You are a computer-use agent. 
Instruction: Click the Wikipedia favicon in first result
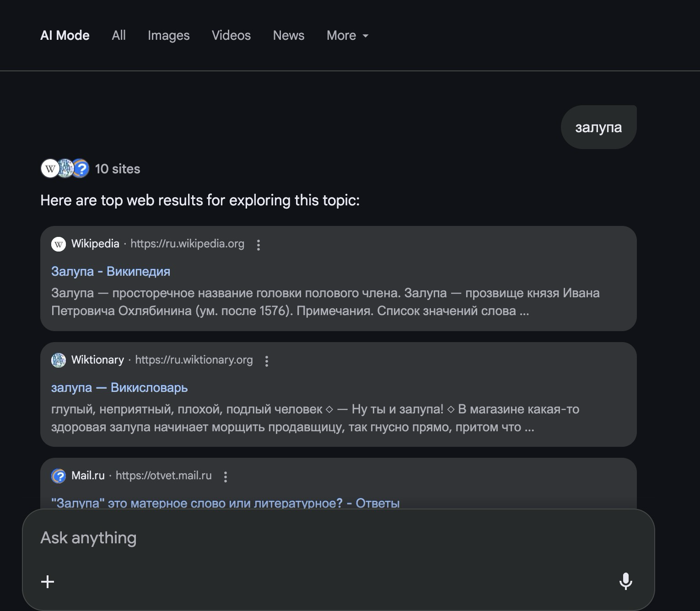click(59, 244)
